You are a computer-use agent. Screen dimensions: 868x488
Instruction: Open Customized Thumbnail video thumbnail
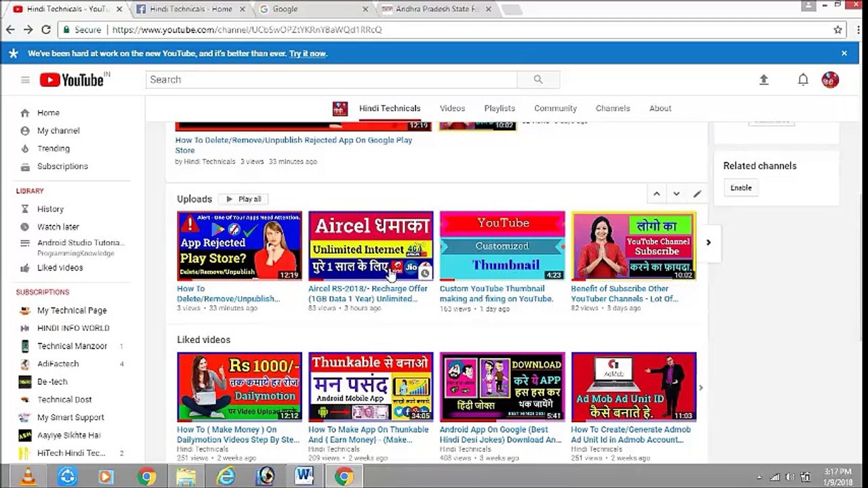502,245
